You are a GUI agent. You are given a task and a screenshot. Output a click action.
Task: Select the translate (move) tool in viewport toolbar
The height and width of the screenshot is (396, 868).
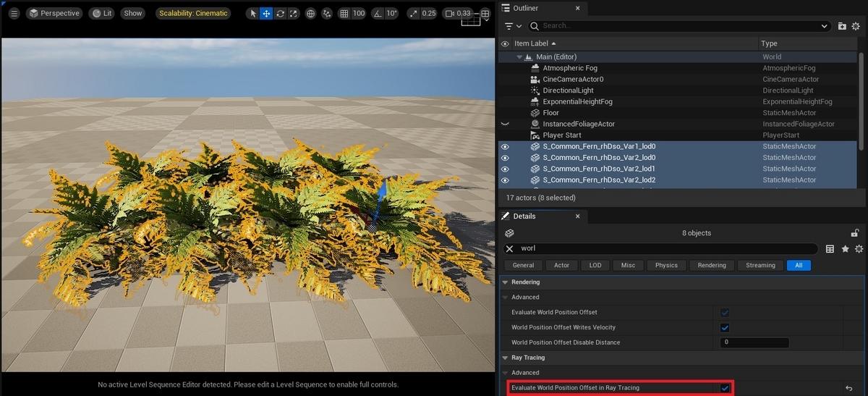point(266,14)
